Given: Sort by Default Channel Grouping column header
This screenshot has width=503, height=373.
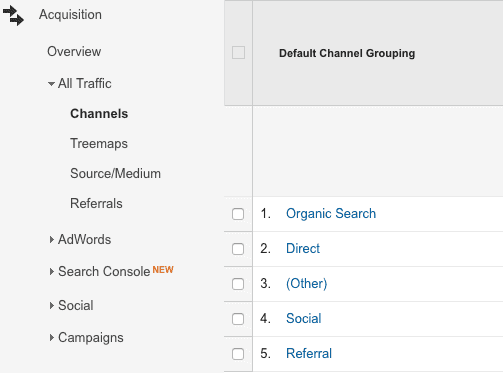Looking at the screenshot, I should coord(347,53).
